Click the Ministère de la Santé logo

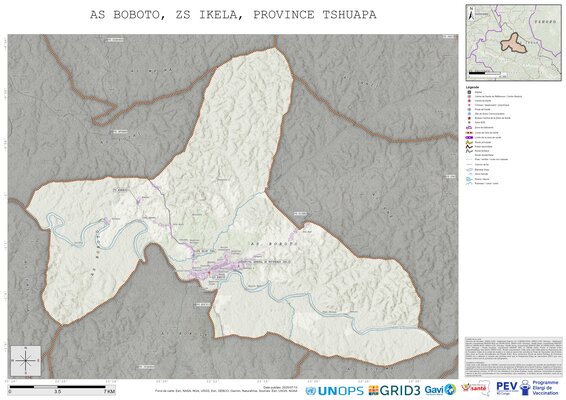coord(476,388)
